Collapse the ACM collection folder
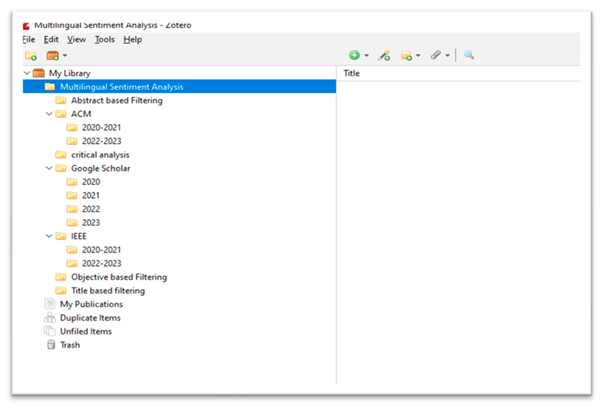Screen dimensions: 600x407 [x=49, y=114]
